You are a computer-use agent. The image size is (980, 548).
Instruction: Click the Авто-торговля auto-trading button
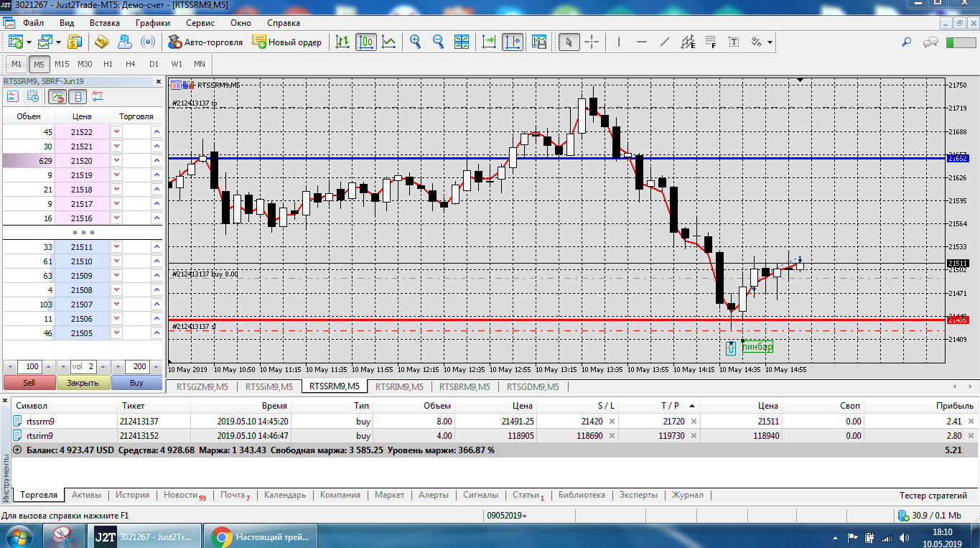click(x=205, y=42)
